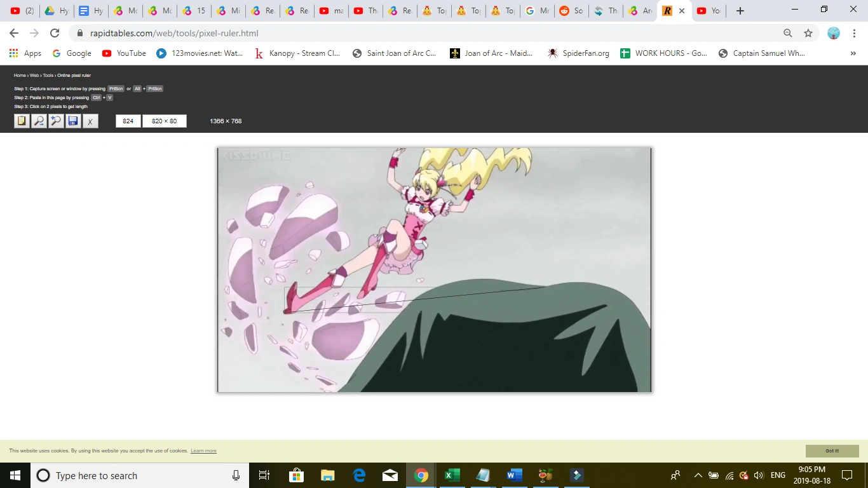Click the dimensions field showing 820 × 80
The image size is (868, 488).
click(x=165, y=121)
